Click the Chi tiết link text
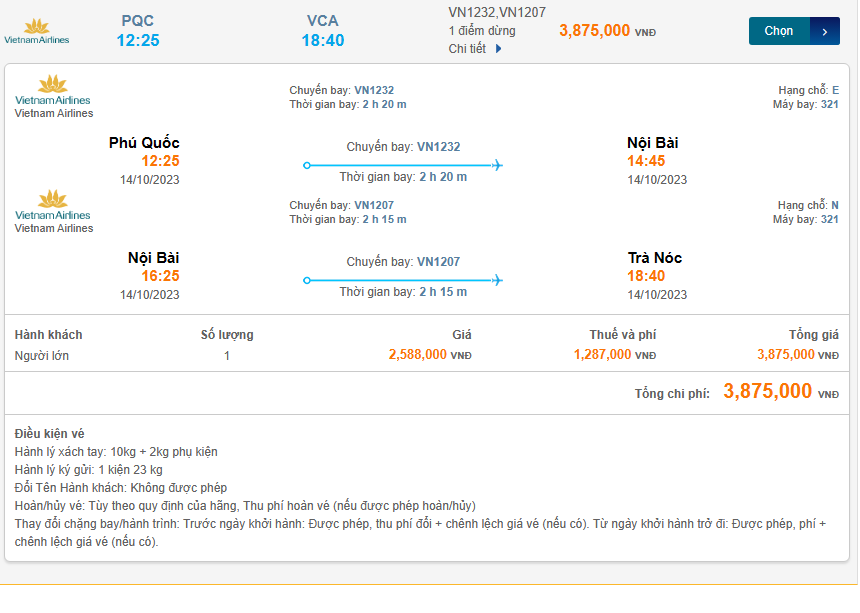The image size is (860, 613). (x=467, y=48)
